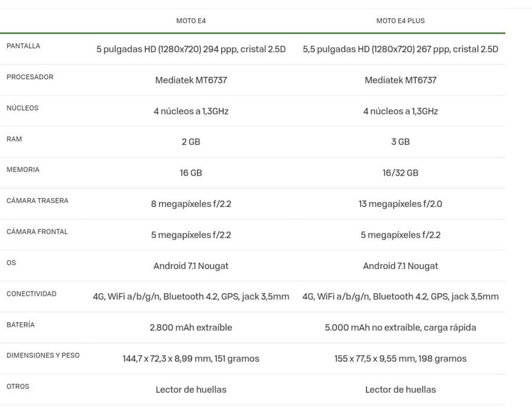Click the 5.000 mAh no extraíble cell
Screen dimensions: 532x408
[400, 328]
